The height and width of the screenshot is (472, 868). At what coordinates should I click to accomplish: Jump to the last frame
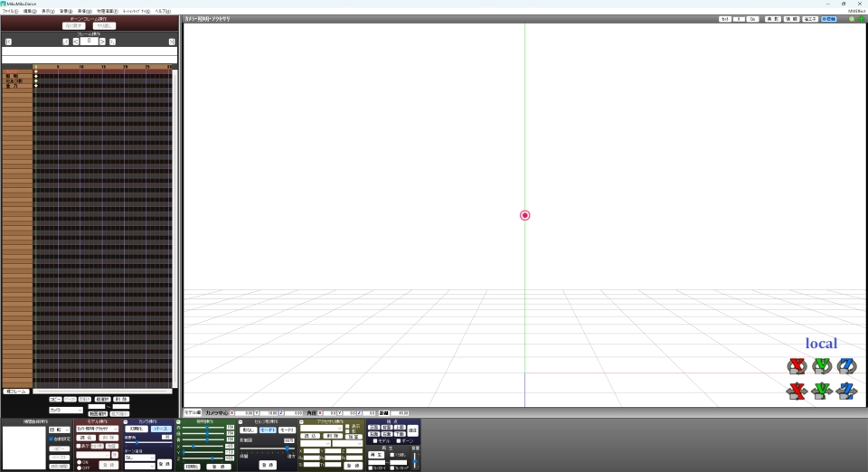172,42
